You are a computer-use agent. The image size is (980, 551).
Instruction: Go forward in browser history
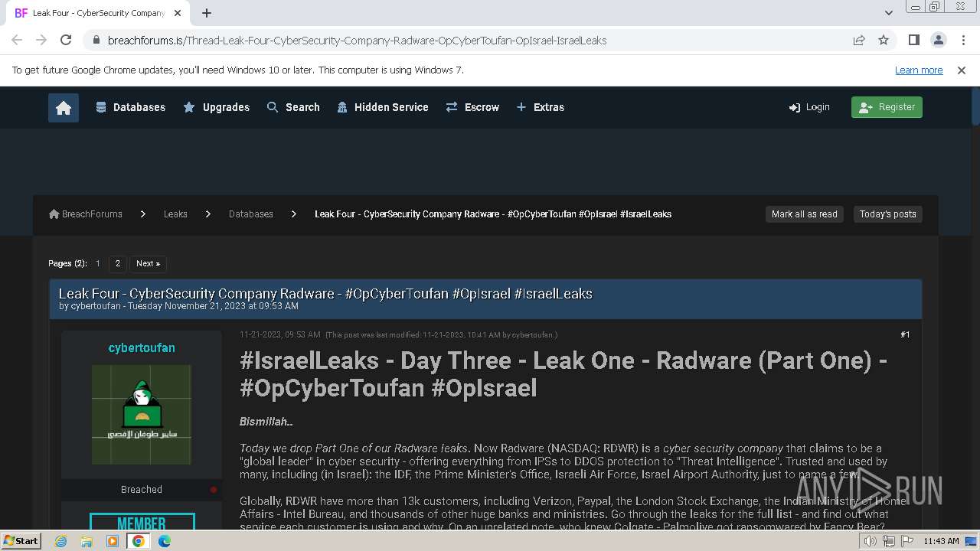click(x=41, y=41)
